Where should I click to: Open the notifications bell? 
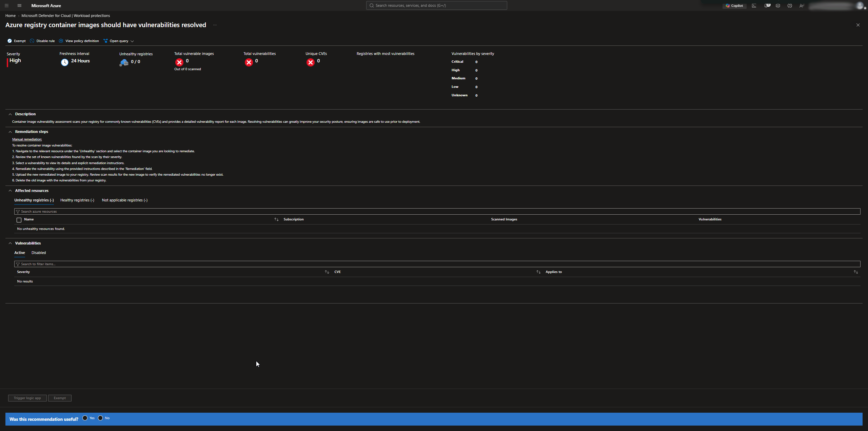(767, 5)
